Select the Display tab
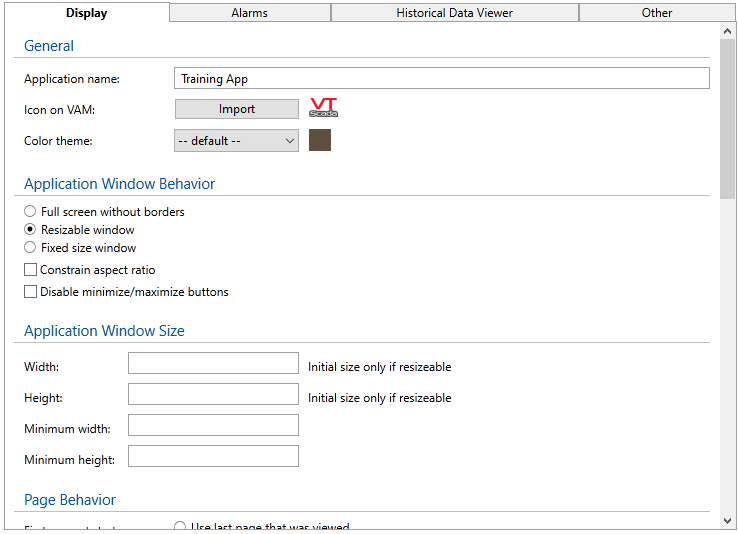 point(86,13)
